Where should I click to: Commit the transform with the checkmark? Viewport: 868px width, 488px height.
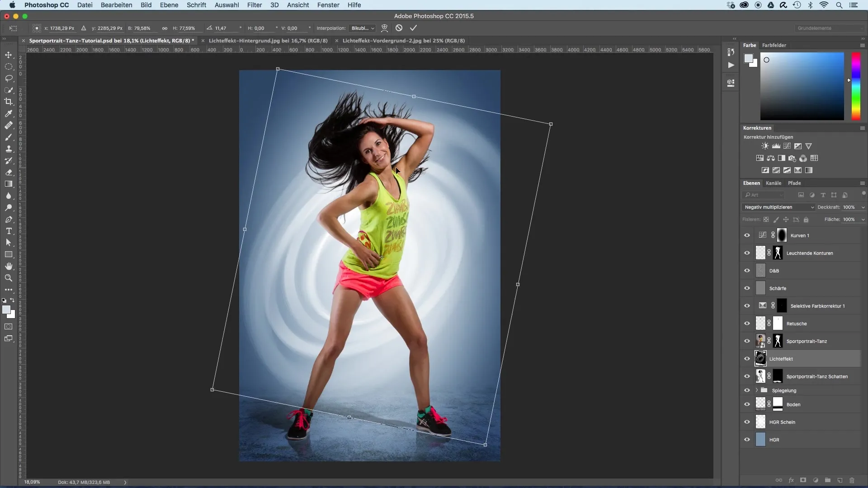pyautogui.click(x=413, y=28)
